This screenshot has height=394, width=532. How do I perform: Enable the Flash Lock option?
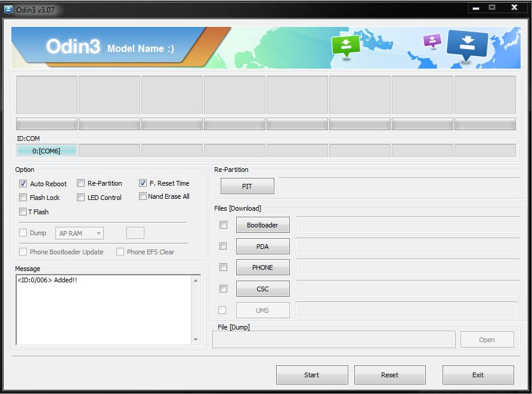[x=23, y=198]
